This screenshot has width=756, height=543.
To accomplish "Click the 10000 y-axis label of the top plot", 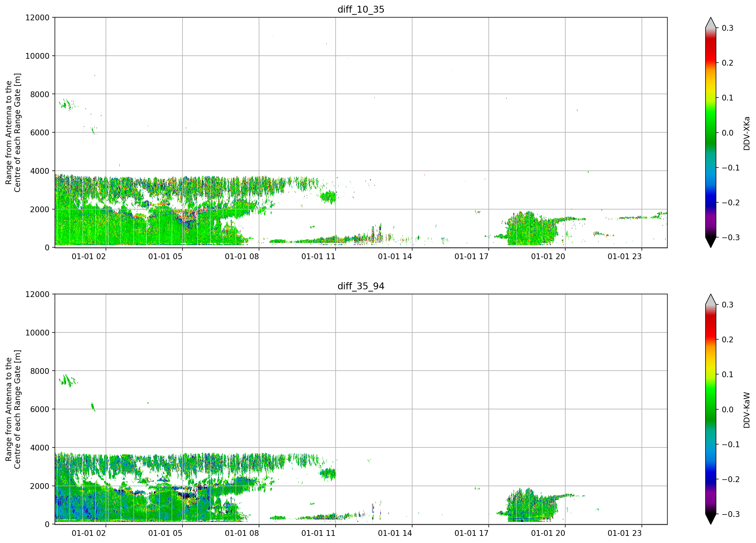I will 37,56.
